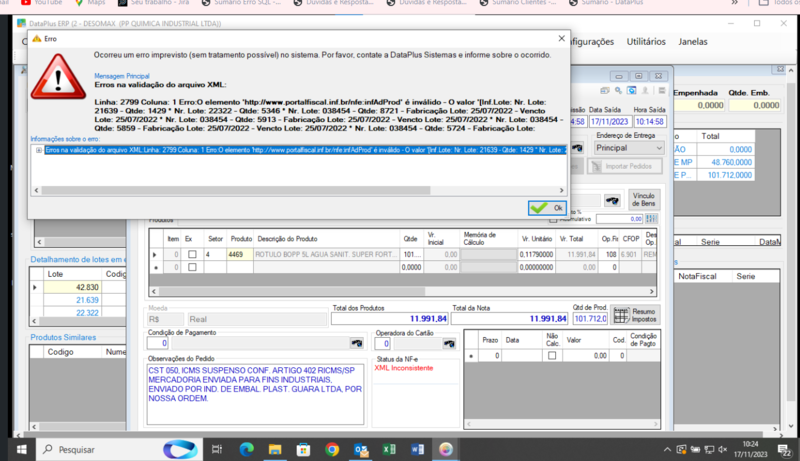The height and width of the screenshot is (461, 800).
Task: Open the Endereço de Entrega Principal dropdown
Action: pos(629,148)
